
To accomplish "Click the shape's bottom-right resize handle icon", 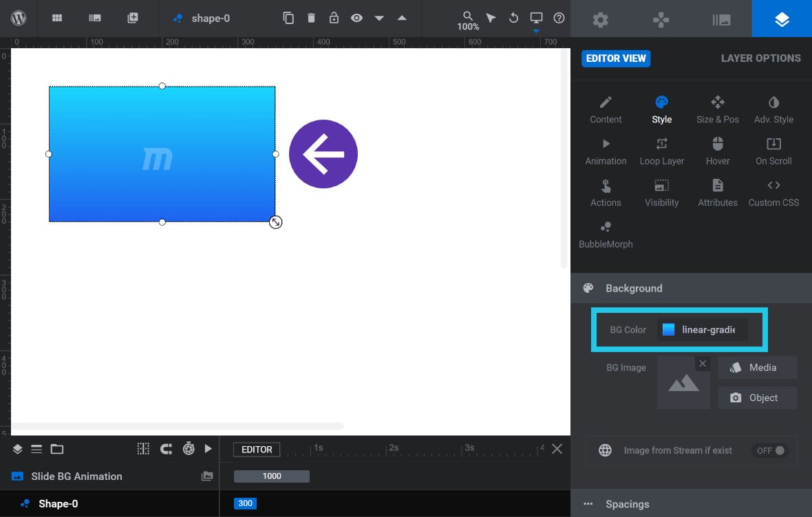I will click(x=275, y=222).
